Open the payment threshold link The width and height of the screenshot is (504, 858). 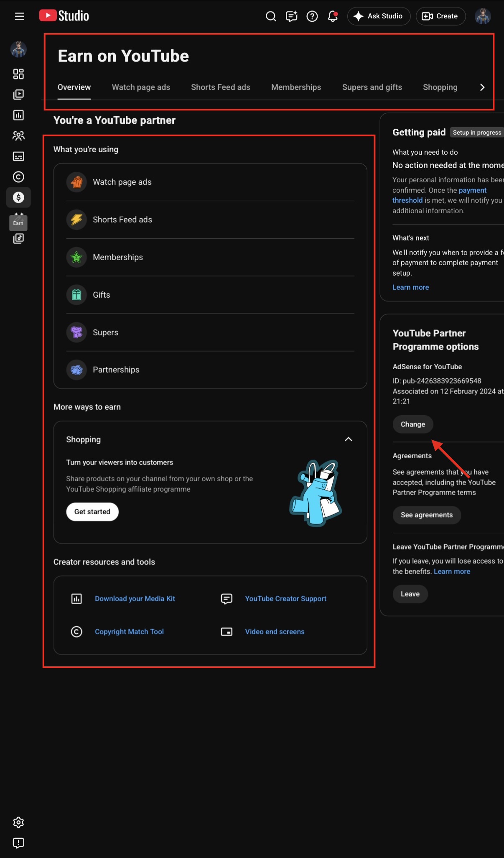point(472,191)
